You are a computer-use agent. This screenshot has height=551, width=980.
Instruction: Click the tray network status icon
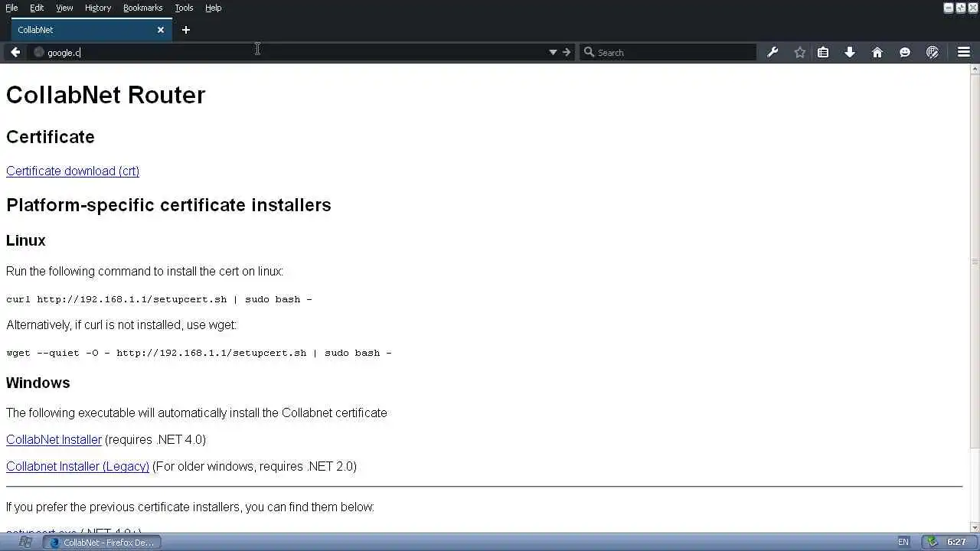pos(931,542)
